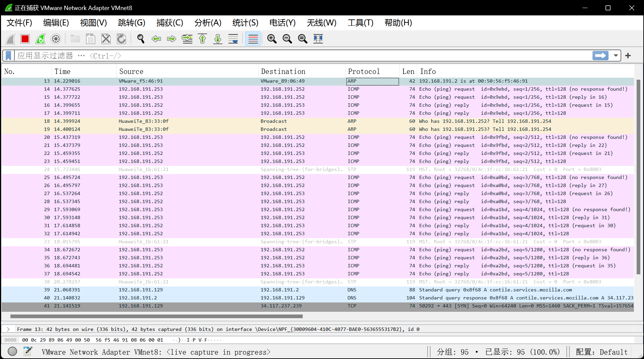
Task: Open the 工具(T) menu
Action: (361, 23)
